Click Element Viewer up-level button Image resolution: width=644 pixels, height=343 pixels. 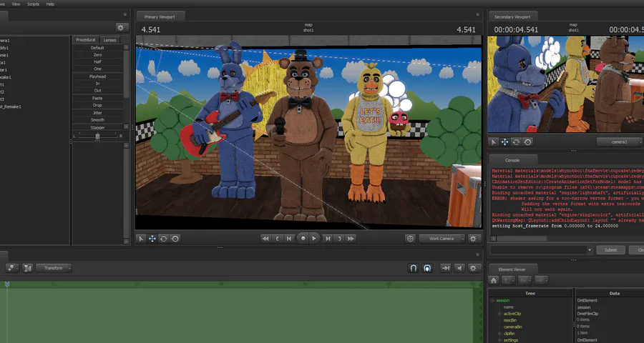[x=509, y=280]
